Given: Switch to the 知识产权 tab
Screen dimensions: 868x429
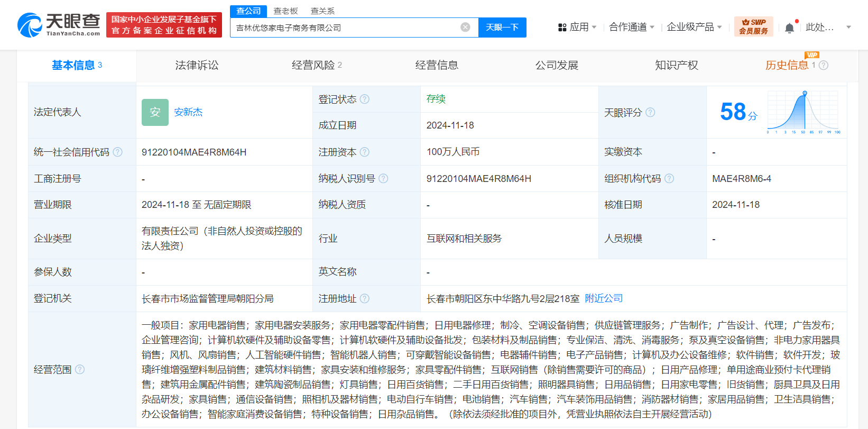Looking at the screenshot, I should pyautogui.click(x=676, y=66).
